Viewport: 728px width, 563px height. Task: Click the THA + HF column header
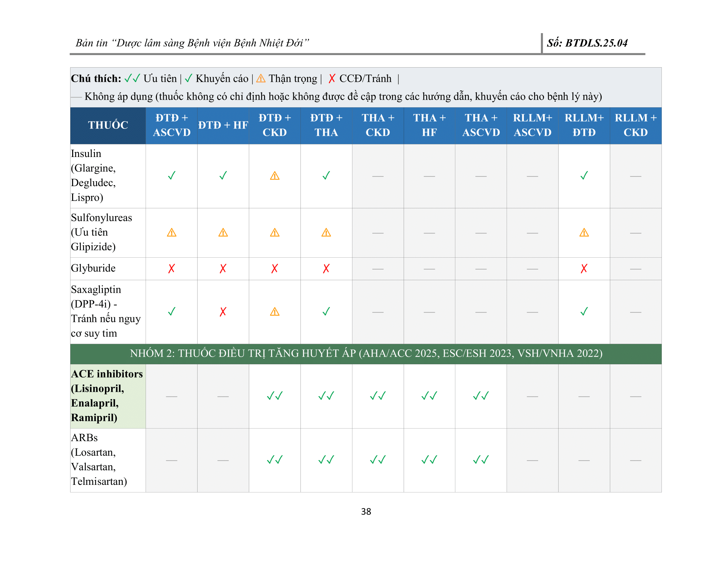tap(429, 126)
